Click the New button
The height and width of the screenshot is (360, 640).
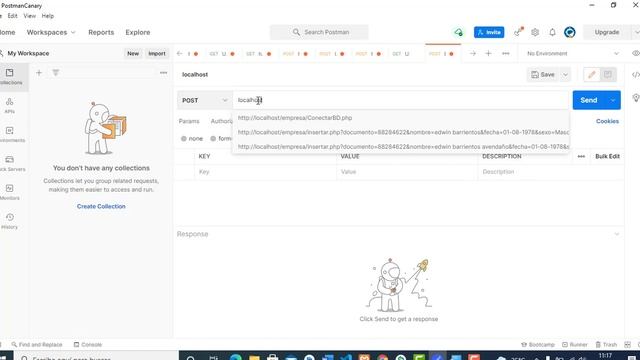click(x=133, y=53)
